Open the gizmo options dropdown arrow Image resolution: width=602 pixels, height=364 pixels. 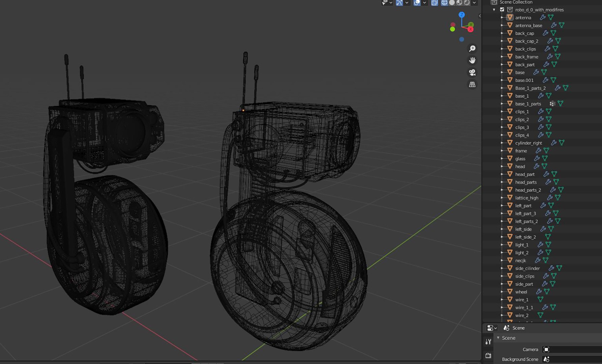coord(407,3)
